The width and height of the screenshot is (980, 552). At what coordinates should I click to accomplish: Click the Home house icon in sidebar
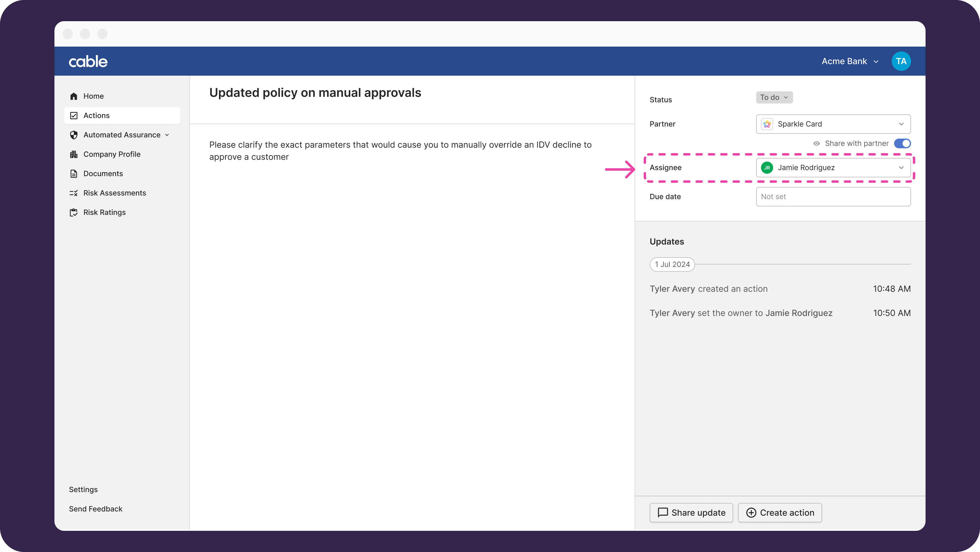pos(74,96)
